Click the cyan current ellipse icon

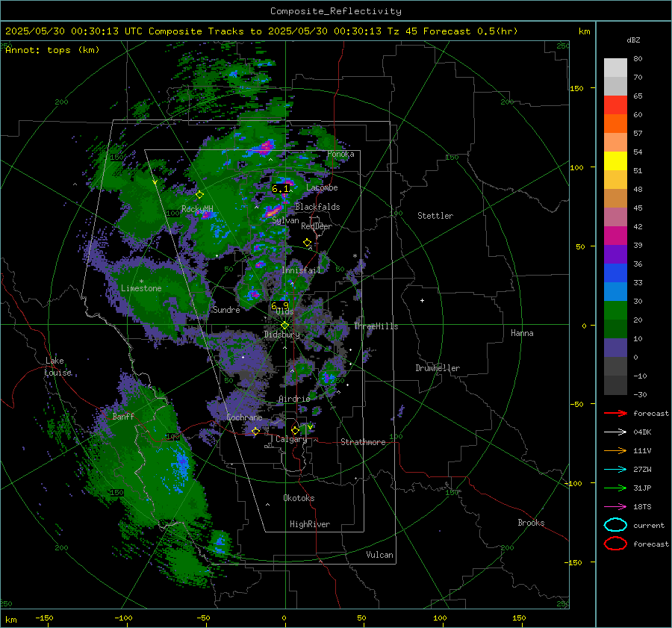615,525
